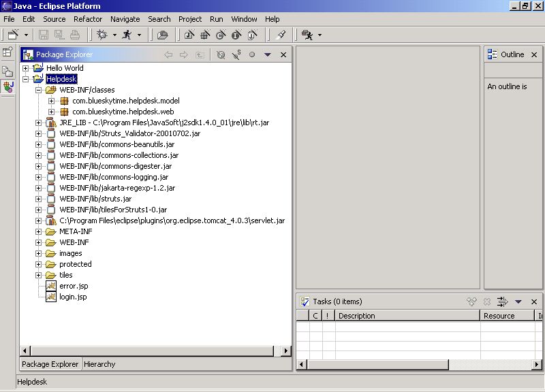The image size is (545, 392).
Task: Open the External Tools dropdown arrow
Action: tap(320, 35)
